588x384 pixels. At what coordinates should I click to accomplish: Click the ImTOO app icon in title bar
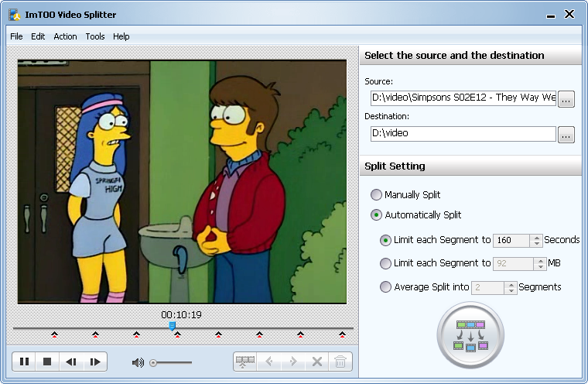click(x=14, y=15)
